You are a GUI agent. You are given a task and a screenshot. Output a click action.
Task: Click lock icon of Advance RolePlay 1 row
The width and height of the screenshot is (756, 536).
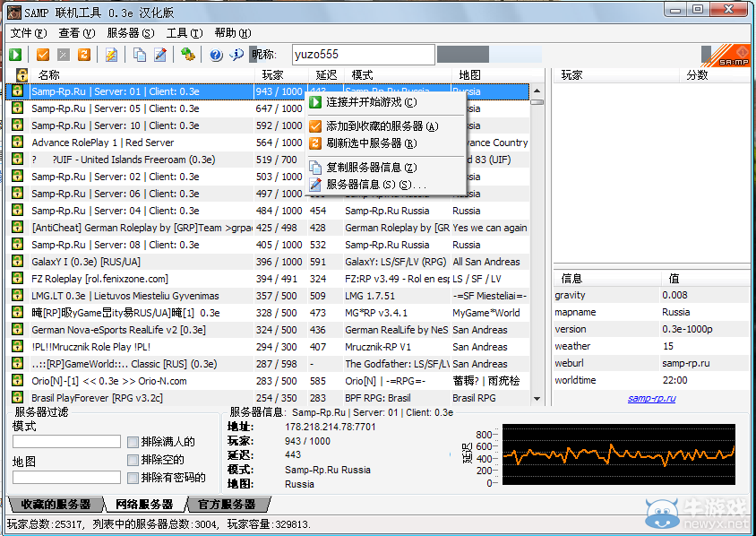click(x=17, y=142)
